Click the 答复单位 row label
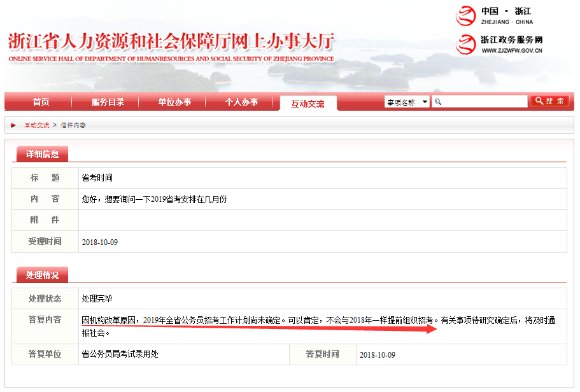This screenshot has height=392, width=580. pyautogui.click(x=45, y=354)
